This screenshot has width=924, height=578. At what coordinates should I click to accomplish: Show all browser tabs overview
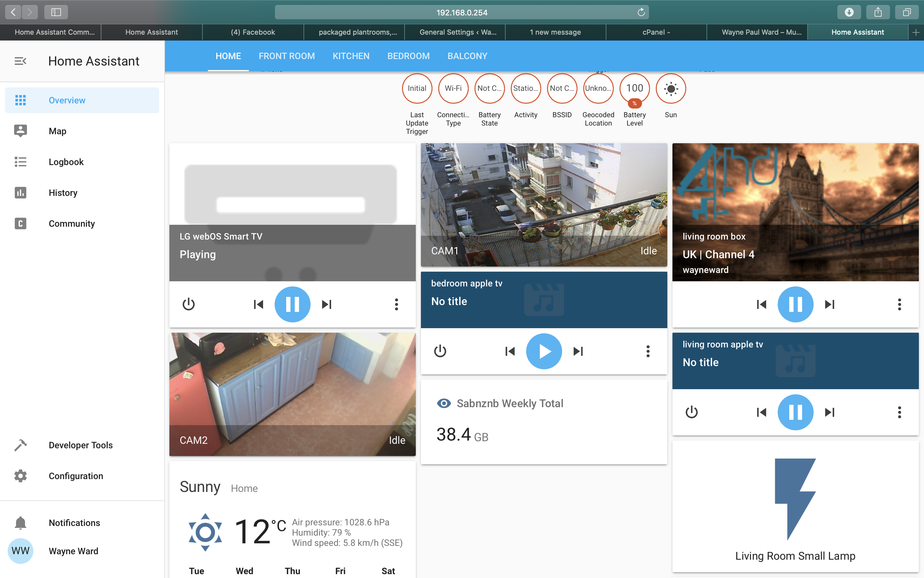click(x=907, y=12)
